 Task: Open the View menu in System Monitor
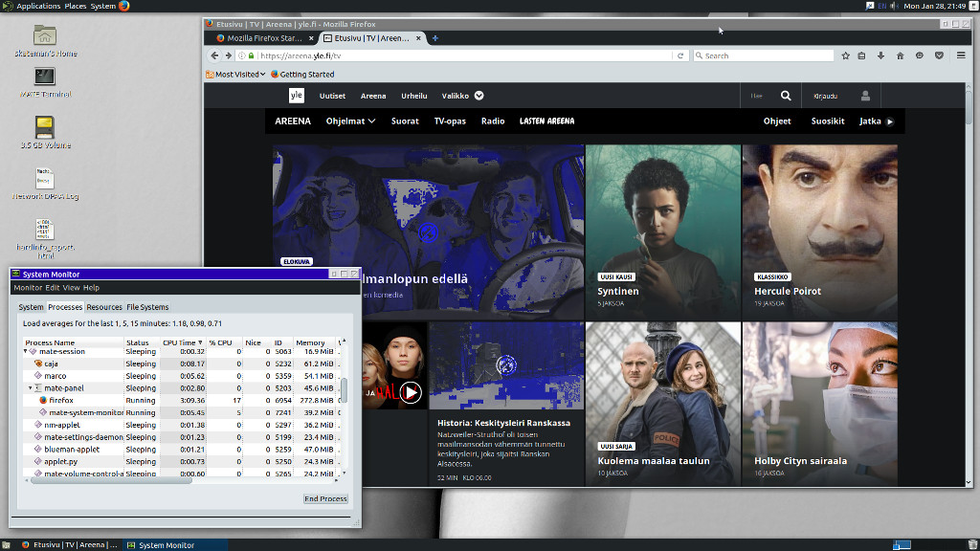click(71, 288)
